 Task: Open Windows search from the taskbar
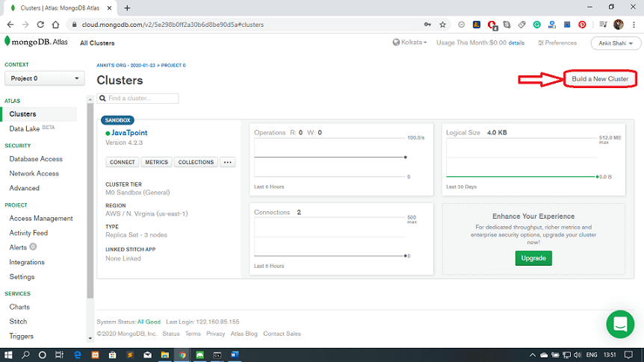pos(25,355)
